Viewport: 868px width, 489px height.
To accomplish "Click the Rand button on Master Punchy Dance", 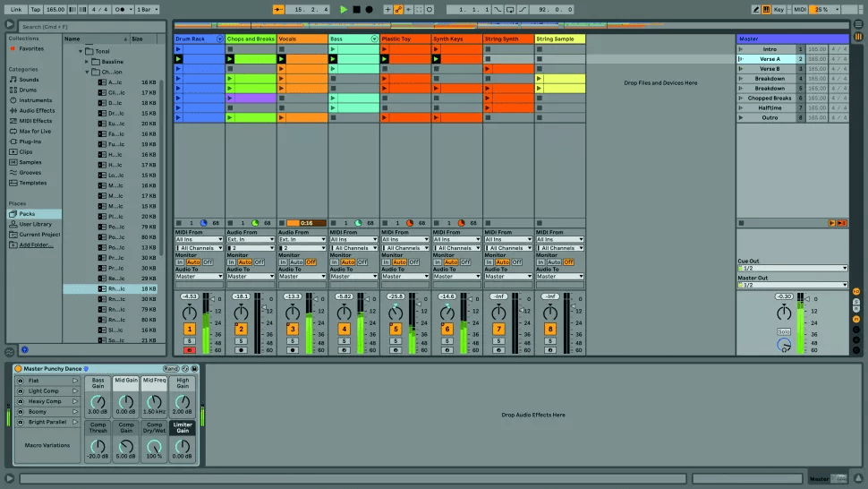I will point(170,369).
